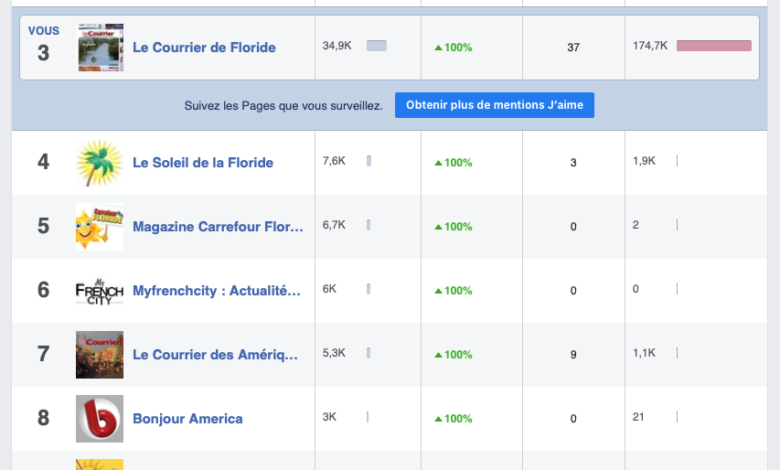Click the red 174,7K engagement bar
The width and height of the screenshot is (780, 470).
click(714, 46)
